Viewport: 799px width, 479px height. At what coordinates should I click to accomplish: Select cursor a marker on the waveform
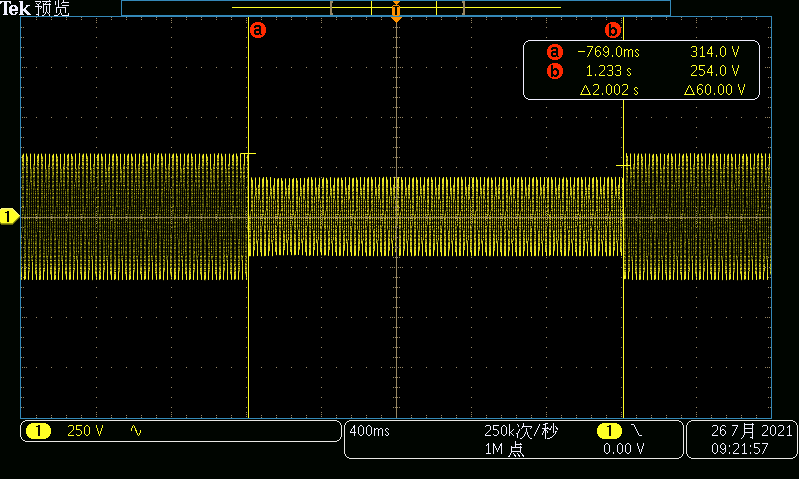point(258,30)
